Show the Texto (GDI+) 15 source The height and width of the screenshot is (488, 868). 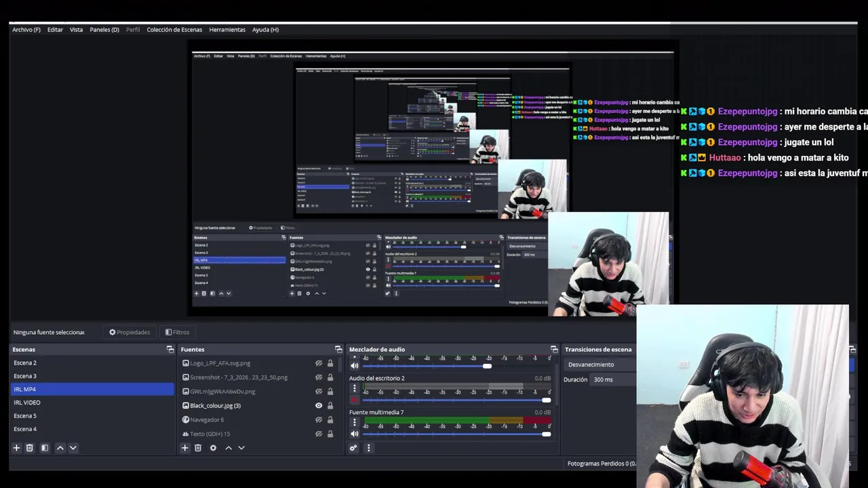(319, 434)
